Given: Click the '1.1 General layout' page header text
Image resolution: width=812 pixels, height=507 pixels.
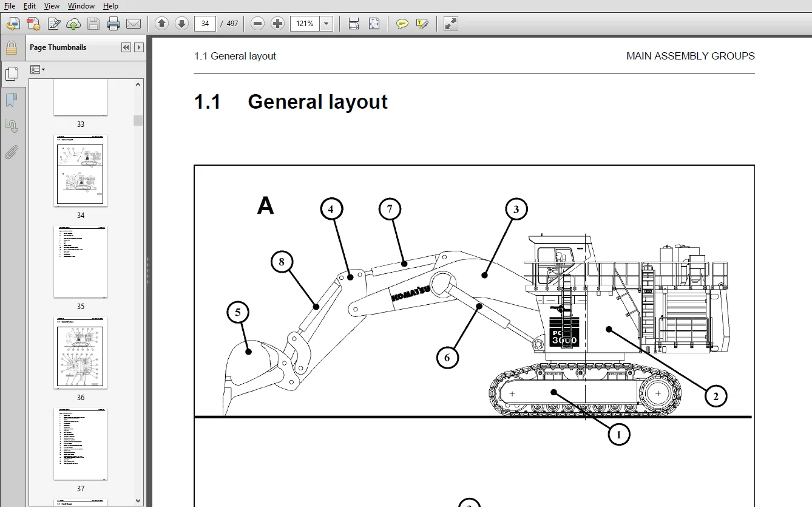Looking at the screenshot, I should coord(235,56).
